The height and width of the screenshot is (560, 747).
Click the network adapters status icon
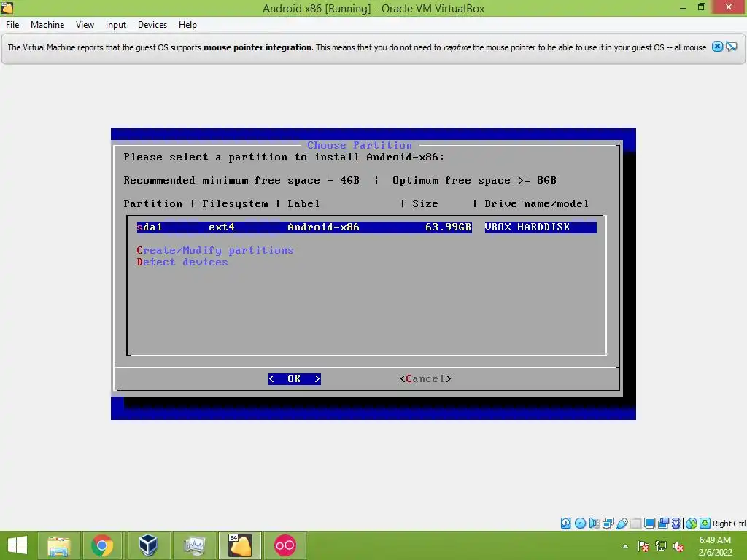point(608,524)
